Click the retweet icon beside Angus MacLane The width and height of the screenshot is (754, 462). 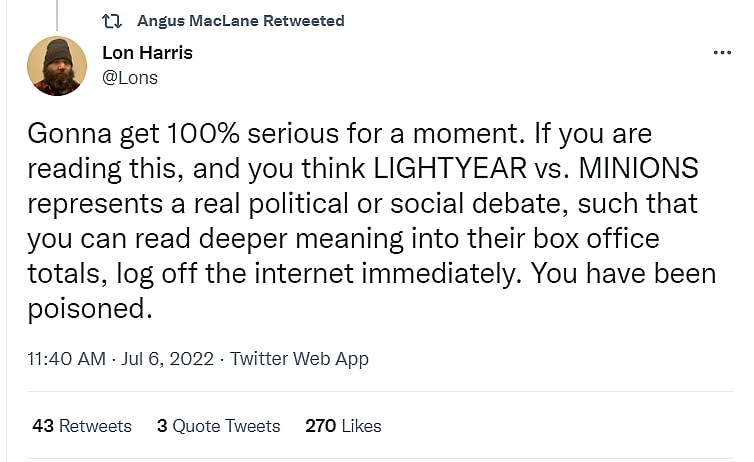112,21
